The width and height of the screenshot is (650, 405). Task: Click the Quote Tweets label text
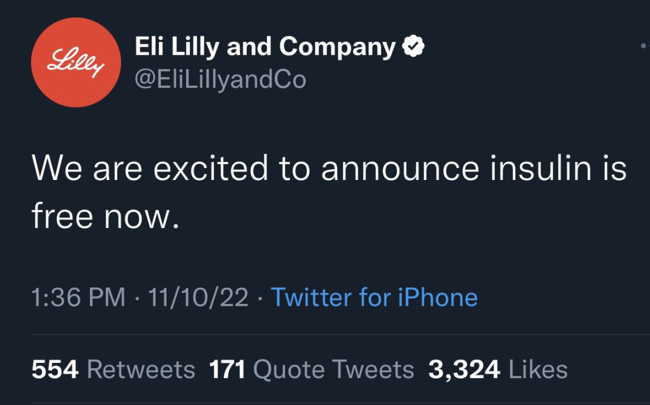(x=333, y=369)
